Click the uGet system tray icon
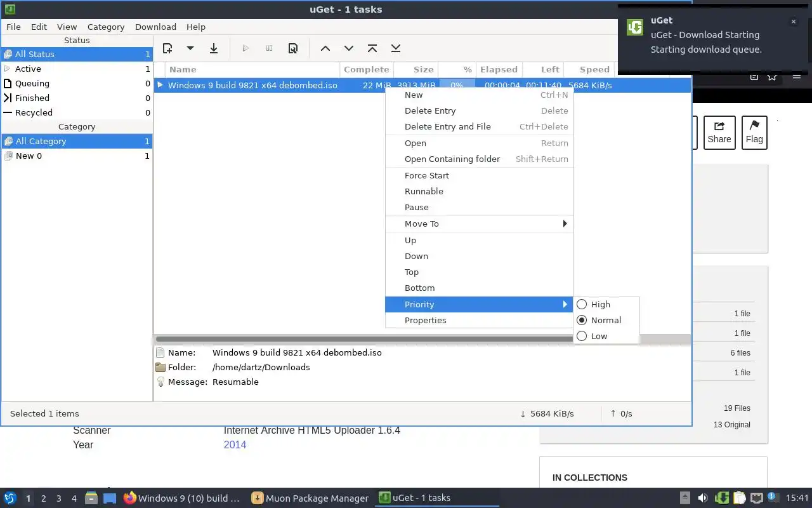This screenshot has height=508, width=812. pyautogui.click(x=721, y=498)
